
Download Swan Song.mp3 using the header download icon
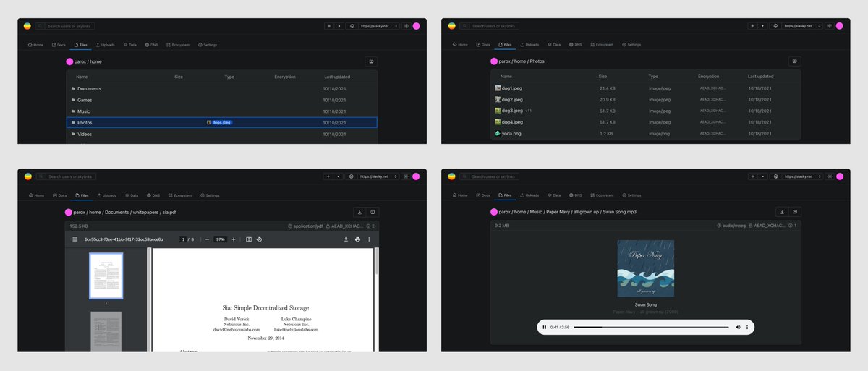click(x=782, y=212)
